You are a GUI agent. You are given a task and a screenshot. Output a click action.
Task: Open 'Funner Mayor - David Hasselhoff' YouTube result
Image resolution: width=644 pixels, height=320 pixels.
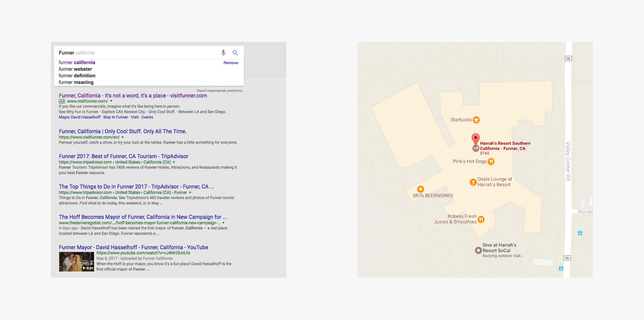pyautogui.click(x=134, y=247)
